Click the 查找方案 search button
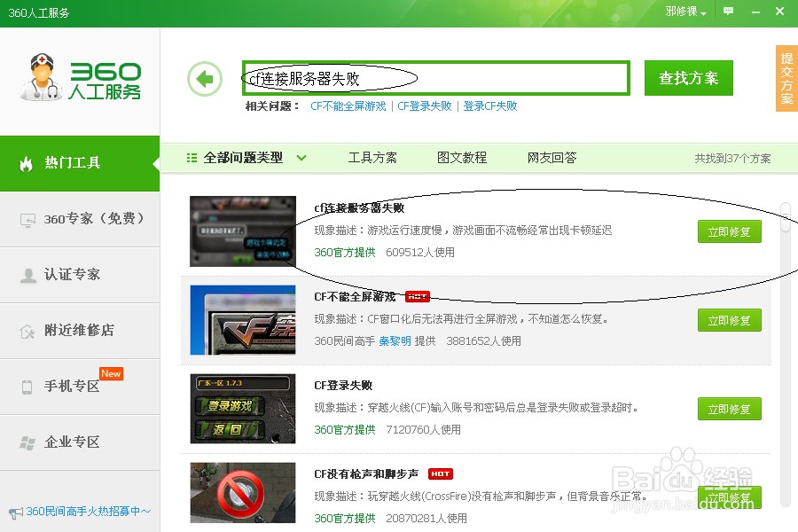 [x=688, y=78]
